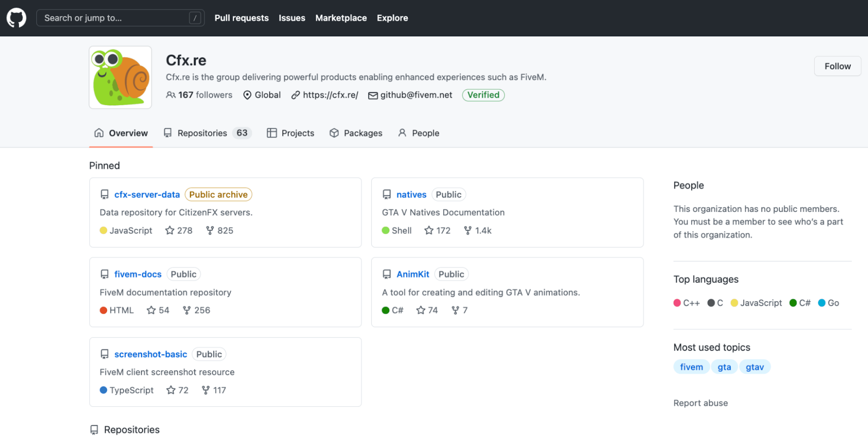Image resolution: width=868 pixels, height=438 pixels.
Task: Filter by C++ in Top languages
Action: tap(686, 303)
